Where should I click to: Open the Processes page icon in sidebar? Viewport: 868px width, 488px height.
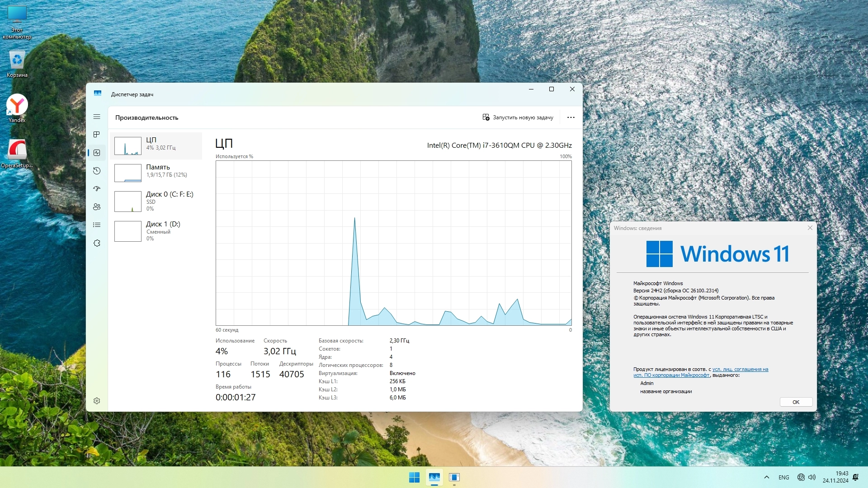tap(97, 135)
